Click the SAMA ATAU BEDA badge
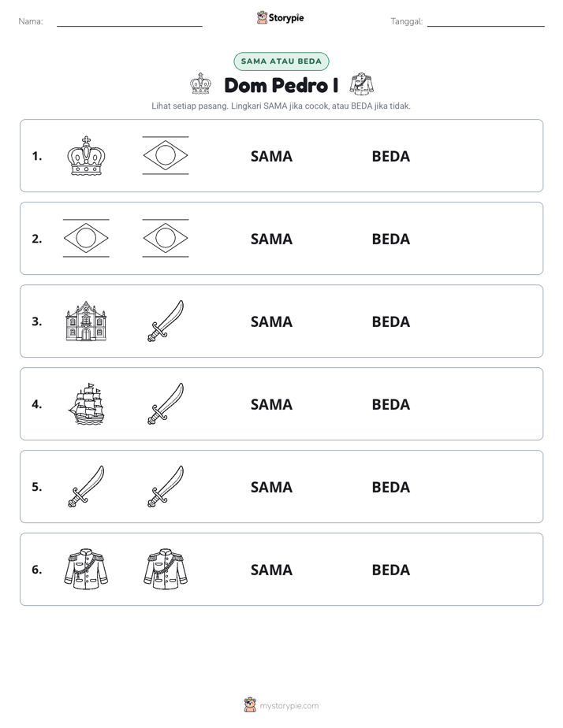 (x=281, y=61)
